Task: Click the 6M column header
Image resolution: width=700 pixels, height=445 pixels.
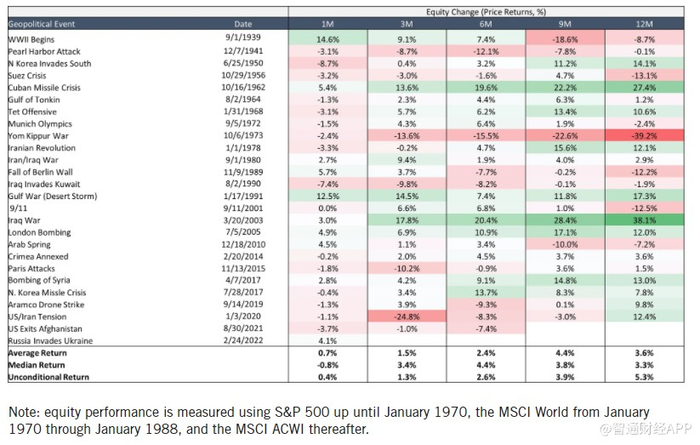Action: (x=486, y=23)
